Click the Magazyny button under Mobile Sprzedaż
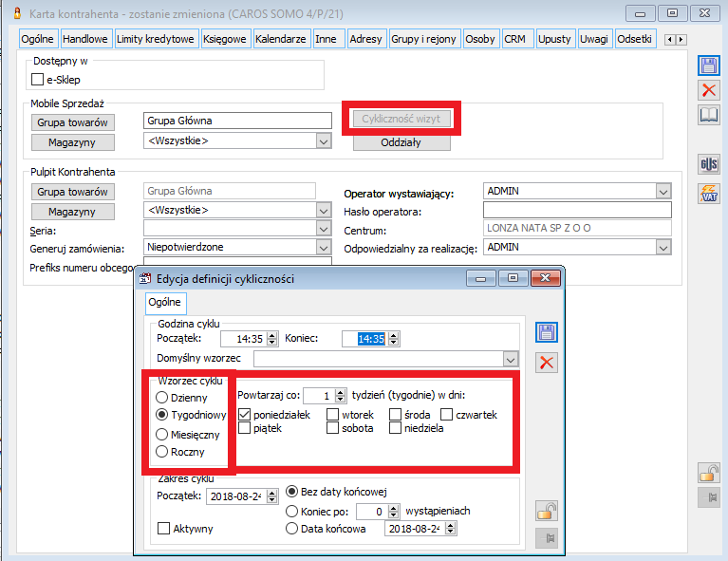The width and height of the screenshot is (728, 561). tap(73, 142)
